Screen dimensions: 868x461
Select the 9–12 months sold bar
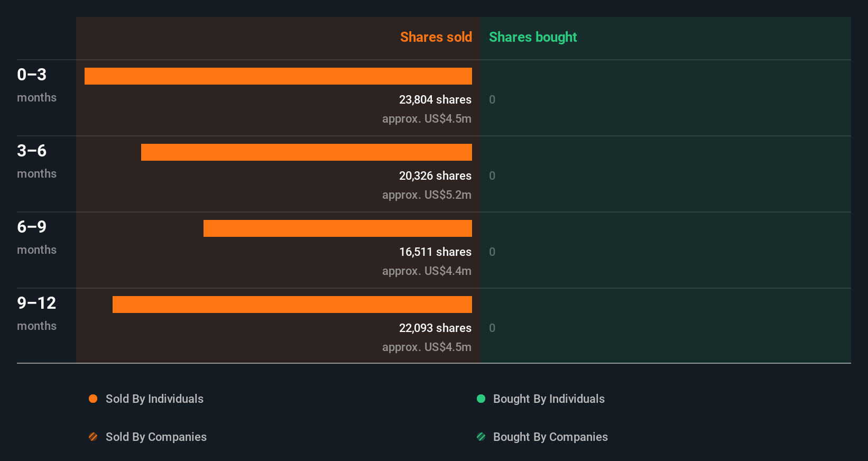292,305
